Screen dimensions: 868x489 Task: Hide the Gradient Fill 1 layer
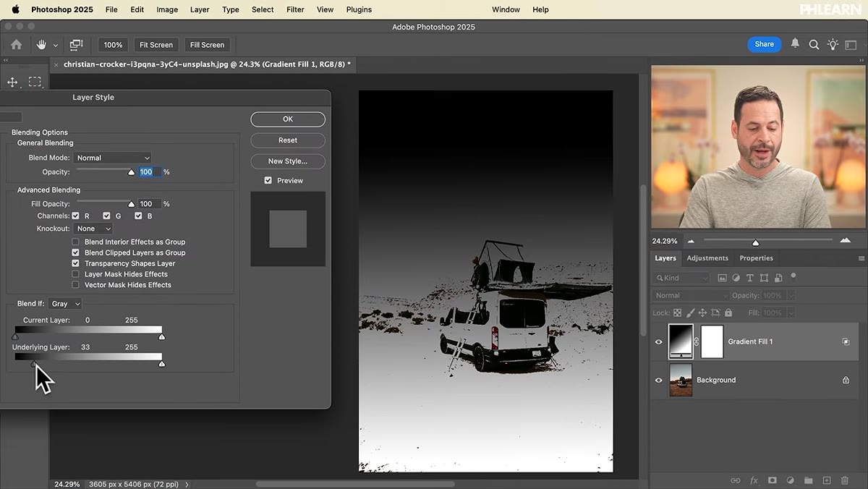[658, 342]
